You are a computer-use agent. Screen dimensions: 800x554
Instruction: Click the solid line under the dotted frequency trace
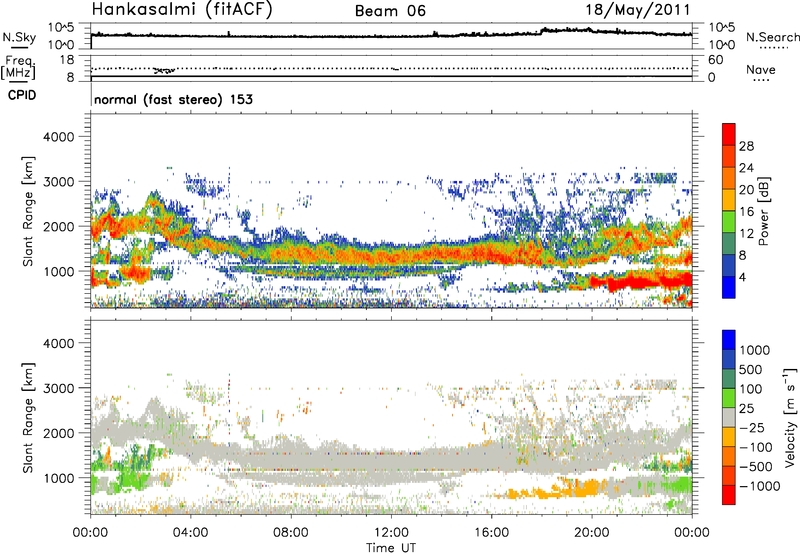pyautogui.click(x=391, y=77)
